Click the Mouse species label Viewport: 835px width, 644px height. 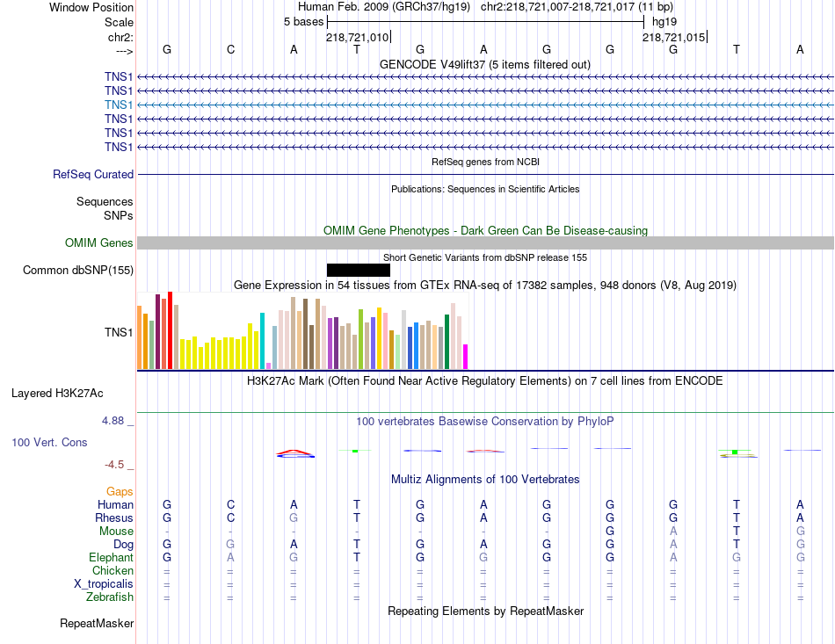(x=116, y=532)
